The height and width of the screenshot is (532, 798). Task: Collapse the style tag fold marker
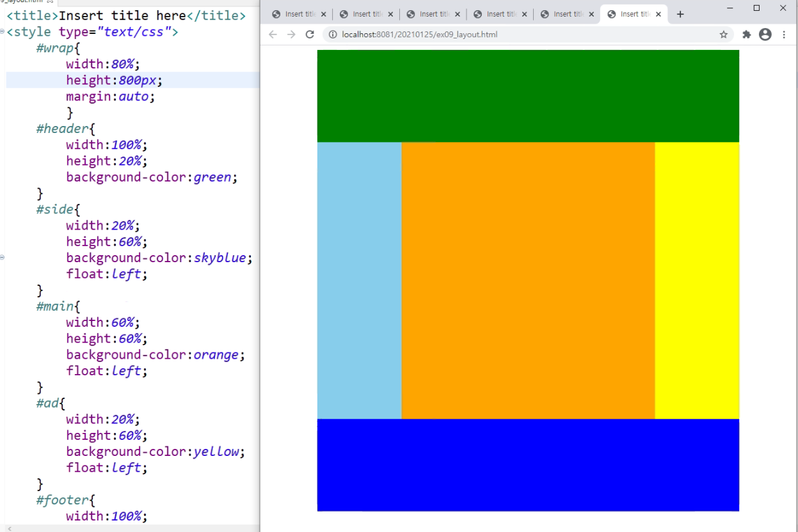(x=3, y=31)
